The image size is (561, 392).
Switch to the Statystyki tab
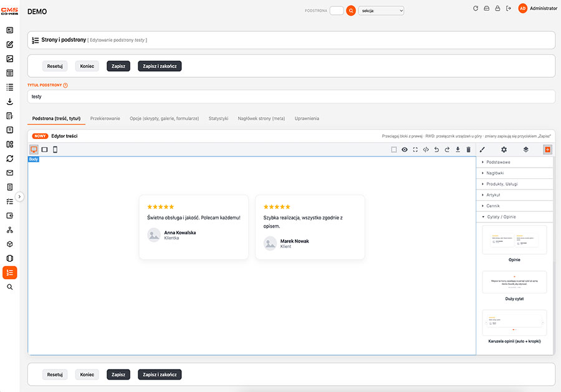tap(218, 118)
